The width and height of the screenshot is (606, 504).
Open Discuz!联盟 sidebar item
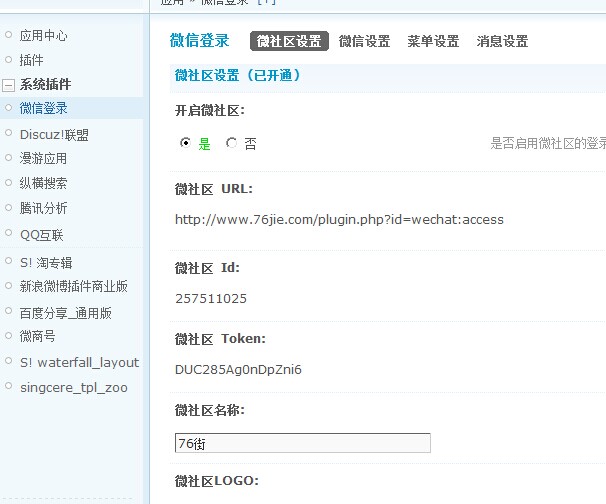coord(54,135)
